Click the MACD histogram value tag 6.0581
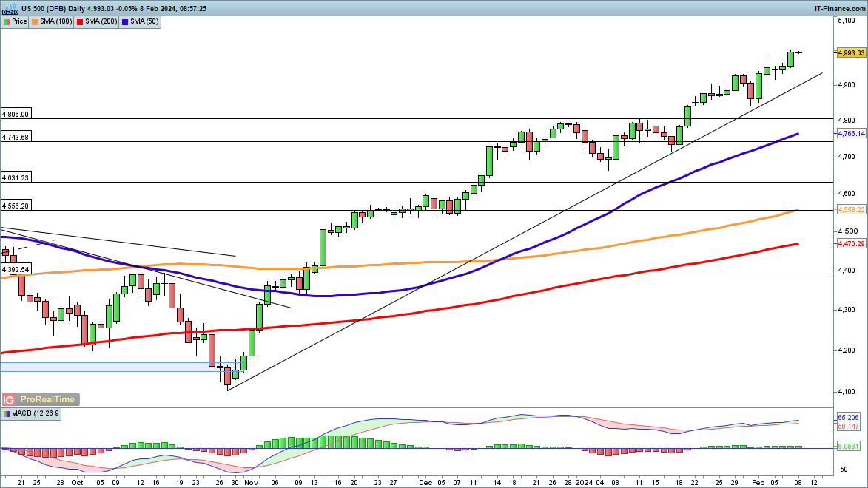868x488 pixels. point(848,446)
